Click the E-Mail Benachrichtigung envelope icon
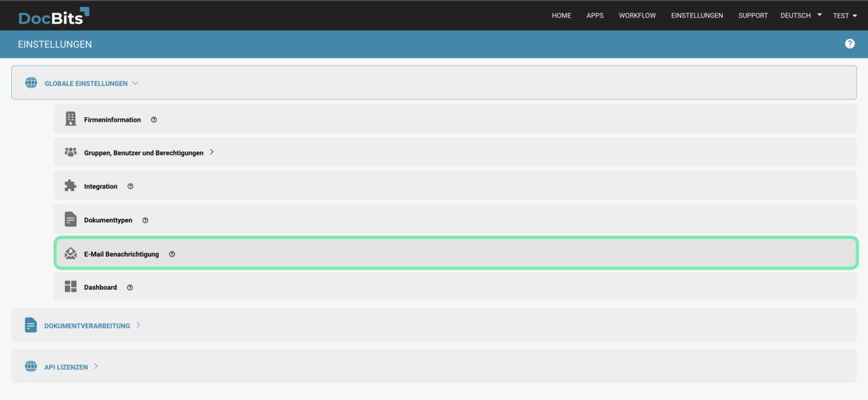868x400 pixels. 71,254
